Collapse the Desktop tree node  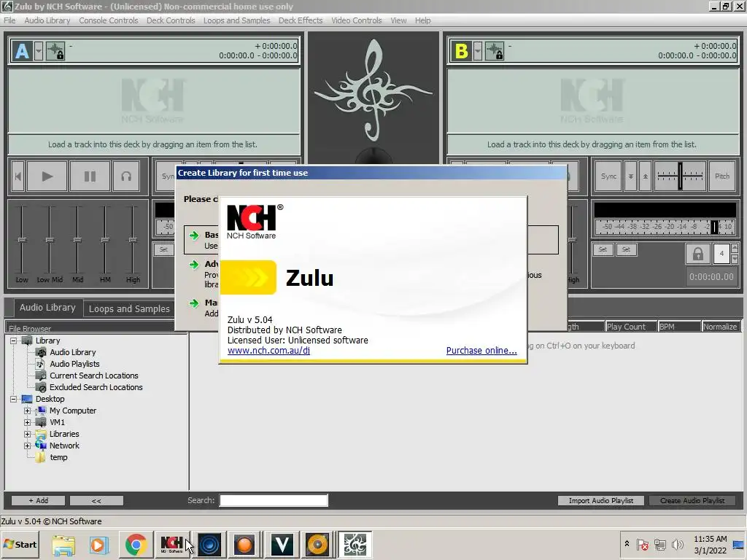(x=14, y=399)
